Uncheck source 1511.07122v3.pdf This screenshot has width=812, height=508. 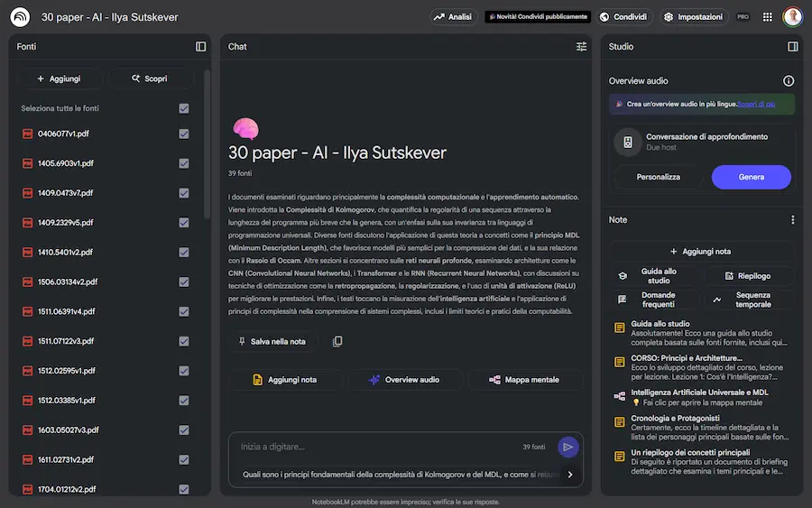coord(184,341)
